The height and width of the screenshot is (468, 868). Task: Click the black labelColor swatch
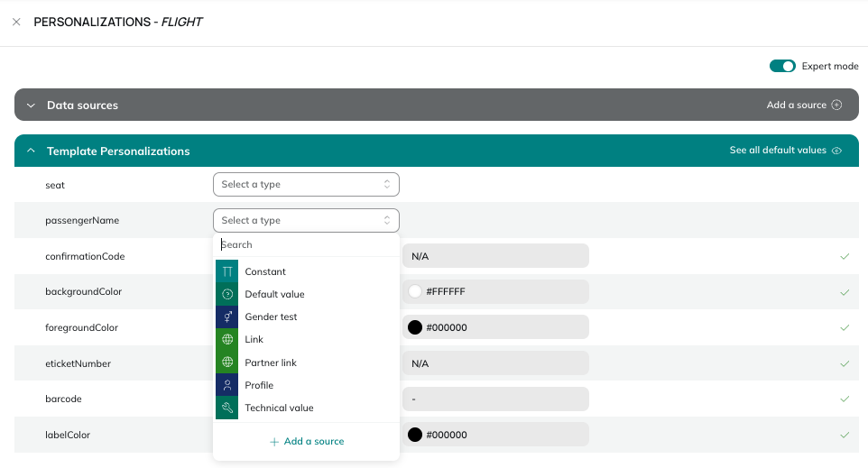coord(415,435)
